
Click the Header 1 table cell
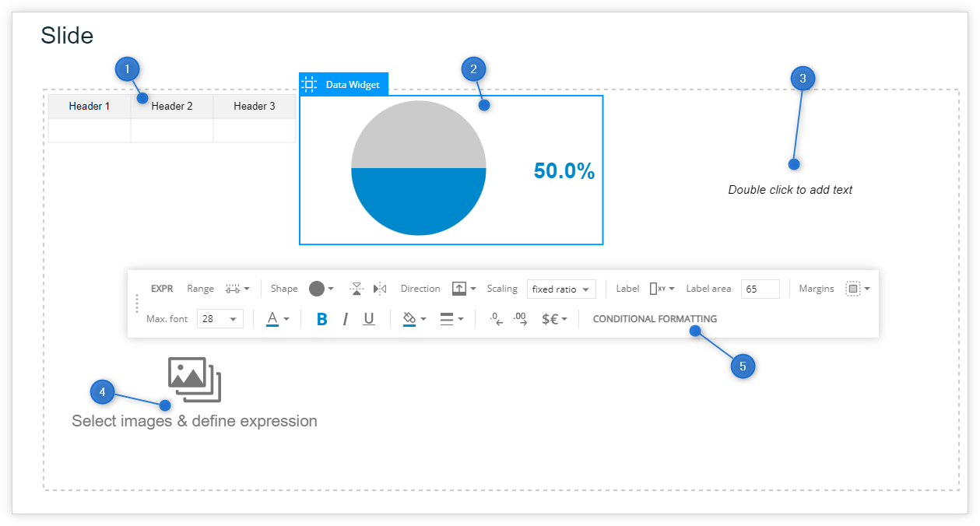pos(90,107)
